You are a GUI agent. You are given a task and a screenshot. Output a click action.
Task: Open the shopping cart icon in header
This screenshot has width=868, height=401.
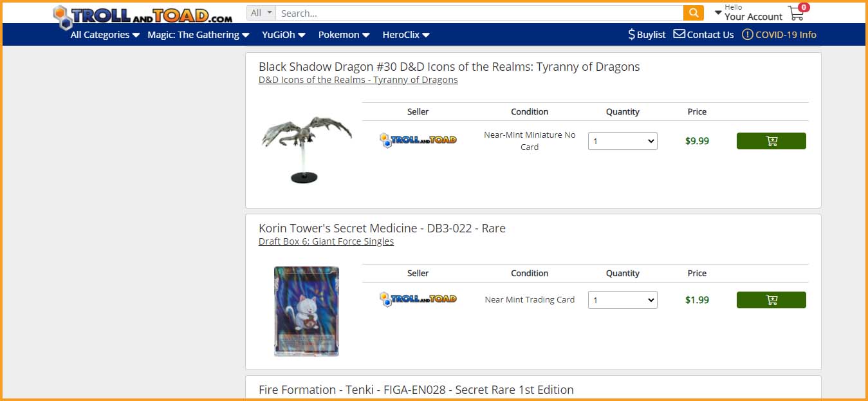[797, 13]
